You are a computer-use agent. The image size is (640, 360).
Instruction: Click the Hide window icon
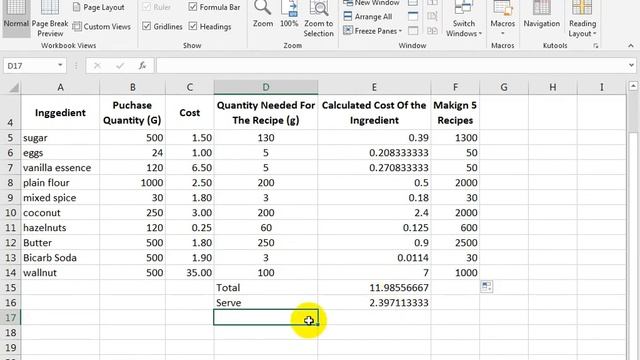413,16
